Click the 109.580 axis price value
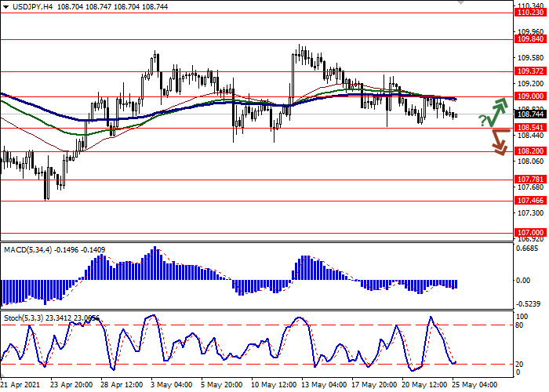 (x=530, y=58)
